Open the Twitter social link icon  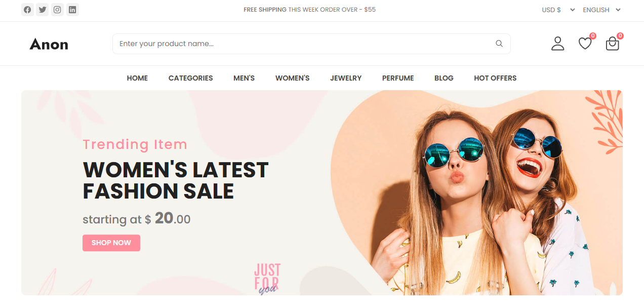point(43,10)
